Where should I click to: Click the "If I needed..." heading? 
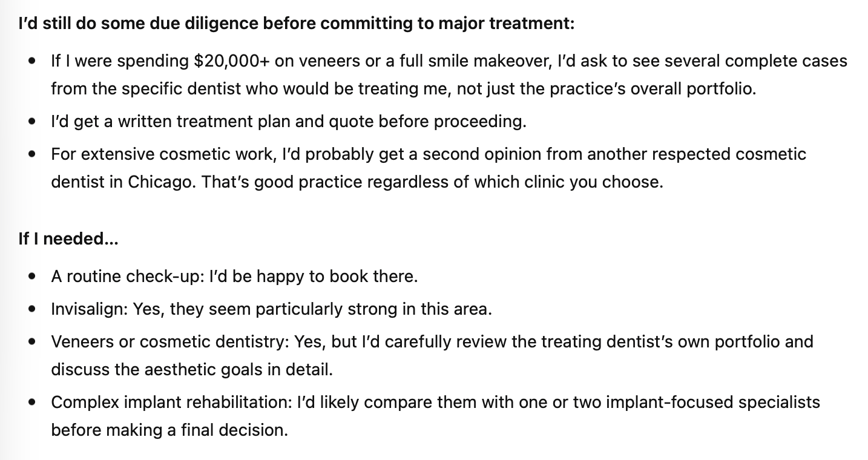click(68, 238)
